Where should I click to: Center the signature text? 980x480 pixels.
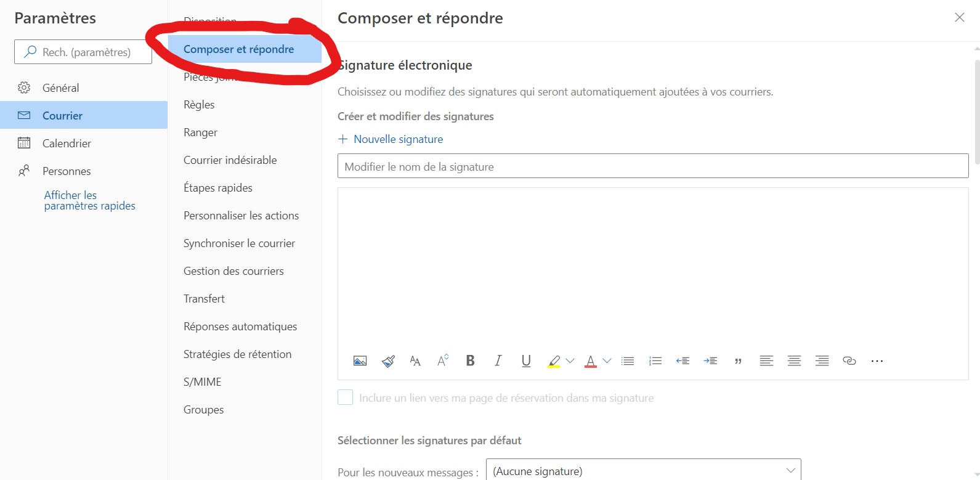click(x=795, y=361)
